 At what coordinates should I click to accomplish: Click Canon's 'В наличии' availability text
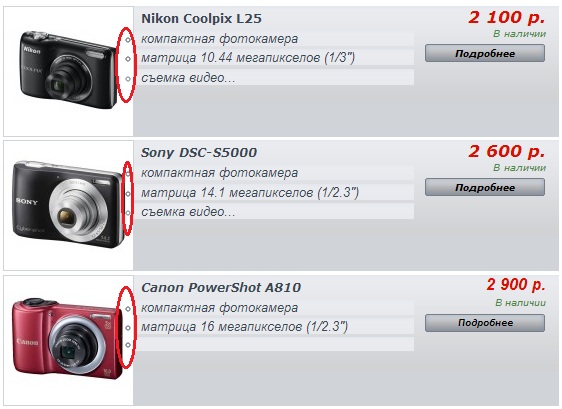pyautogui.click(x=520, y=303)
